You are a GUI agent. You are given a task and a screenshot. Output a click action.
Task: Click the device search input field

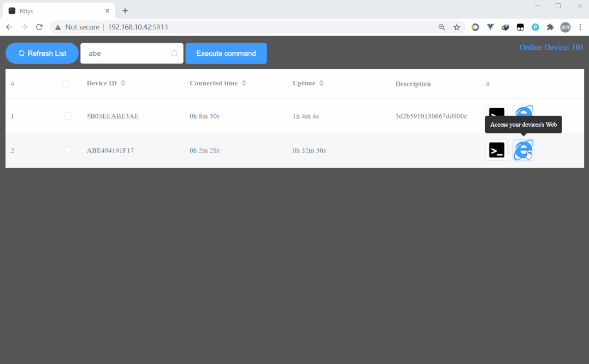click(x=128, y=53)
